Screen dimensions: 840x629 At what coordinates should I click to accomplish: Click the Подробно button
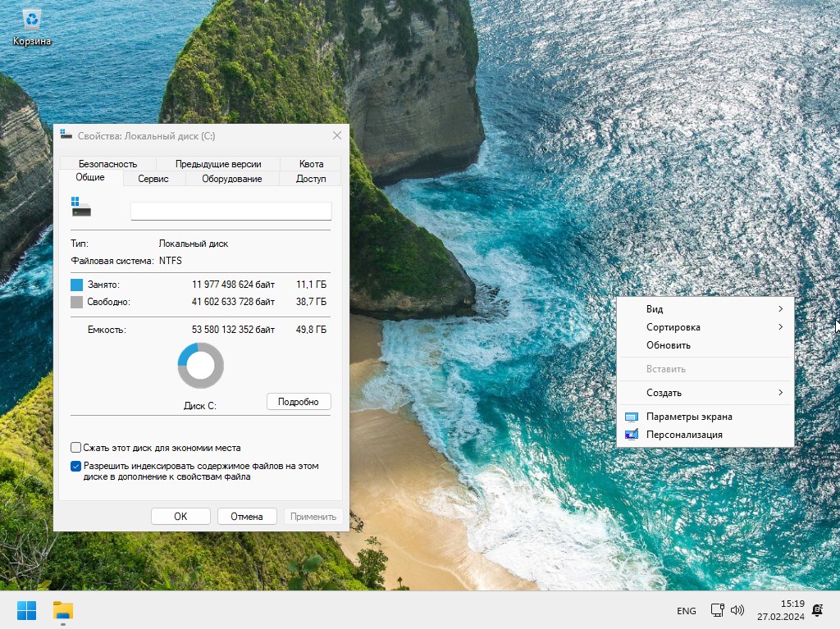(299, 402)
